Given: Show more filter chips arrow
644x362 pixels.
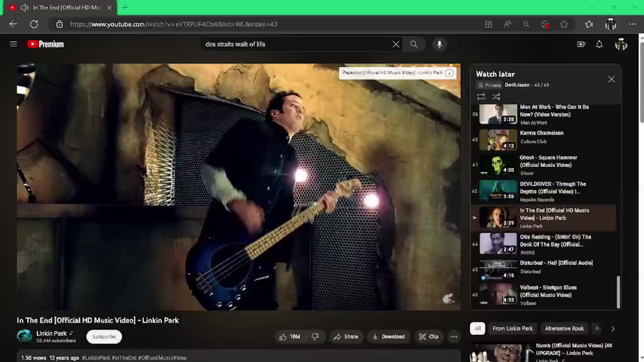Looking at the screenshot, I should pos(612,328).
